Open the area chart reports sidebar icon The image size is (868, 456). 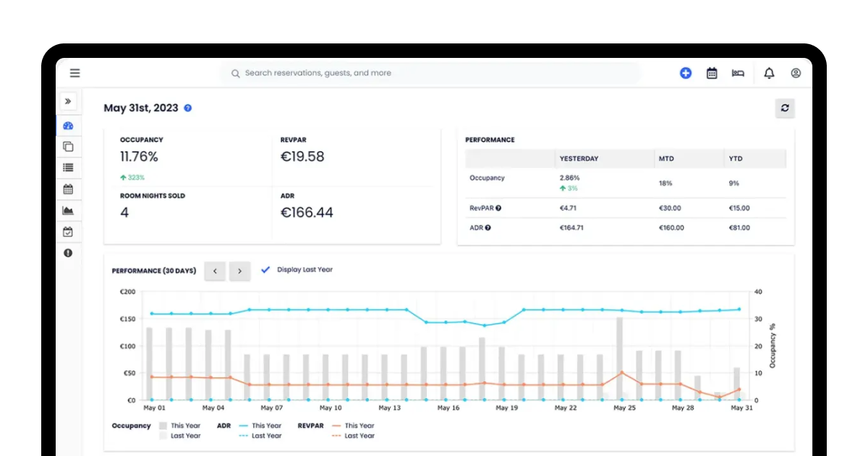click(x=68, y=211)
